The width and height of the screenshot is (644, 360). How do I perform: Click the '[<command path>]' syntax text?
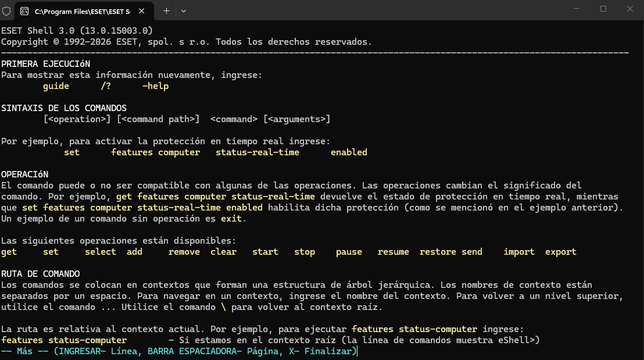(x=158, y=119)
